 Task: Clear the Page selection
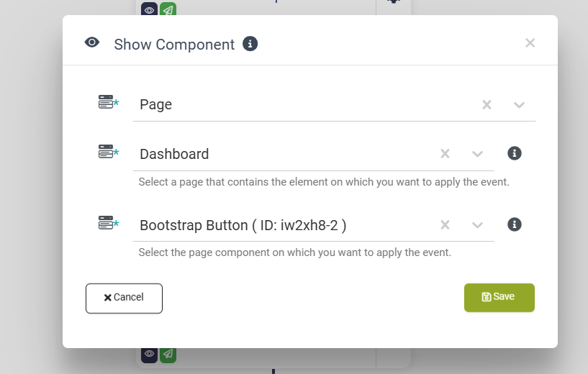point(487,104)
